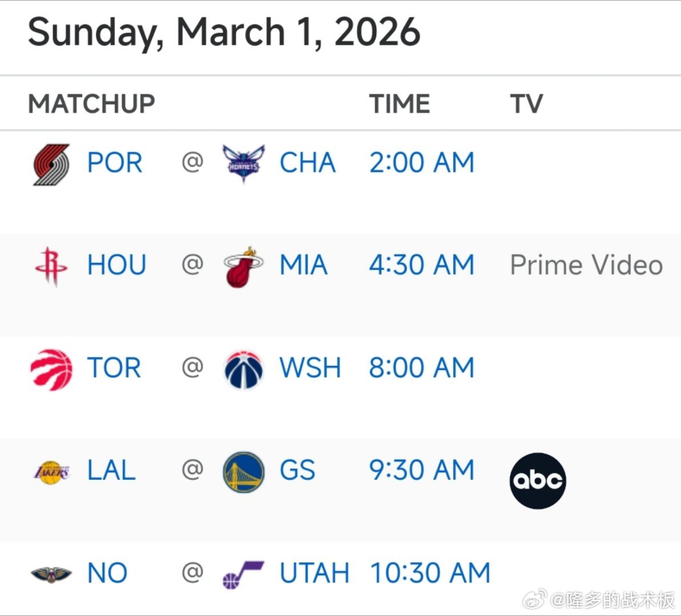This screenshot has width=681, height=616.
Task: Open the 9:30 AM game link
Action: pos(421,471)
